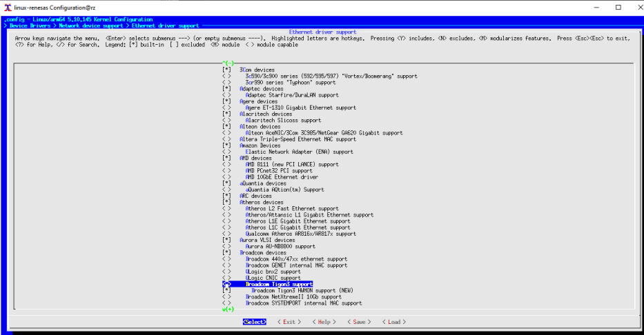This screenshot has width=644, height=335.
Task: Click the X11 app icon in title bar
Action: (x=8, y=8)
